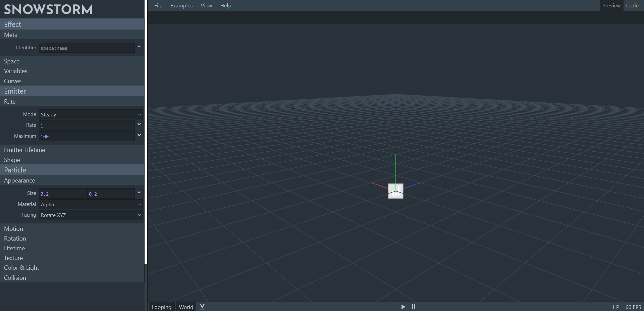Screen dimensions: 644x311
Task: Expand the Motion section
Action: (x=72, y=229)
